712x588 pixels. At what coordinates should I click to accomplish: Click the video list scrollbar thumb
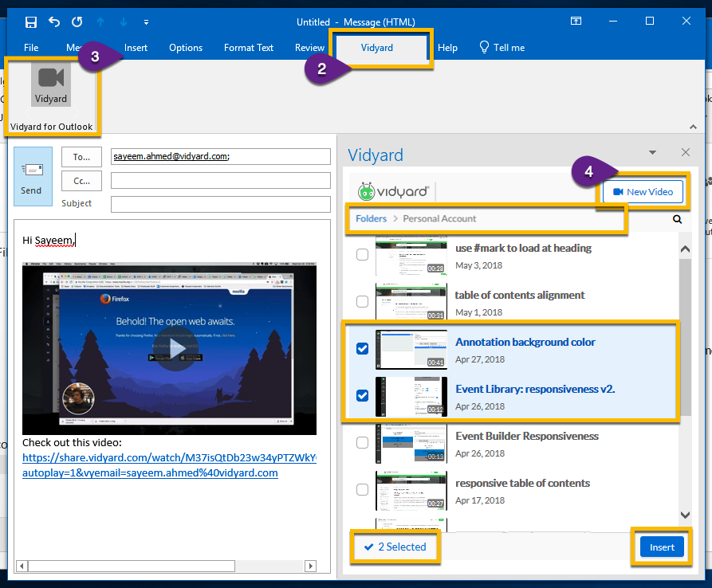pos(685,337)
